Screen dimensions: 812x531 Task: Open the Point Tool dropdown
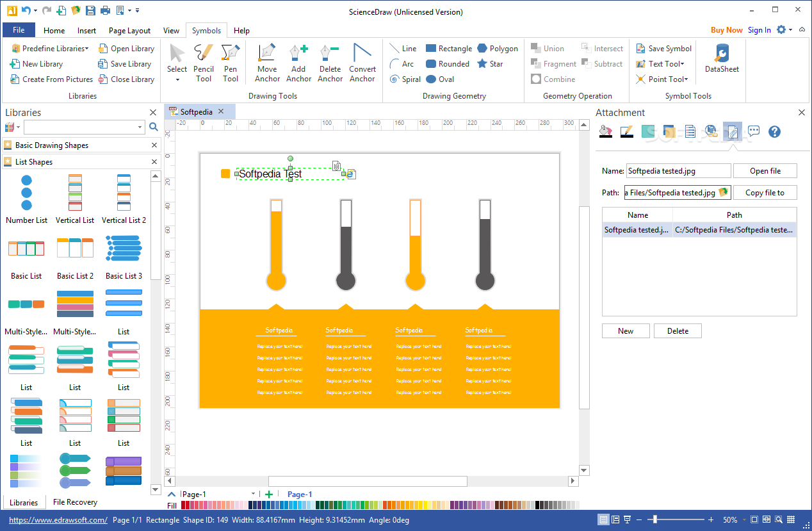pyautogui.click(x=662, y=79)
